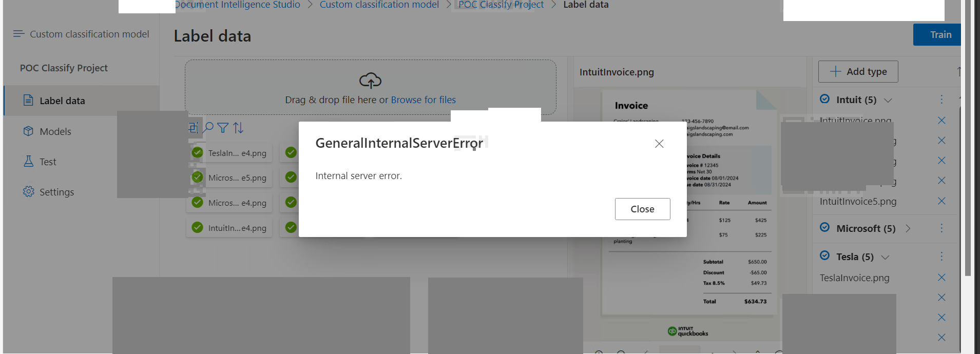
Task: Open more options for Microsoft type
Action: point(941,228)
